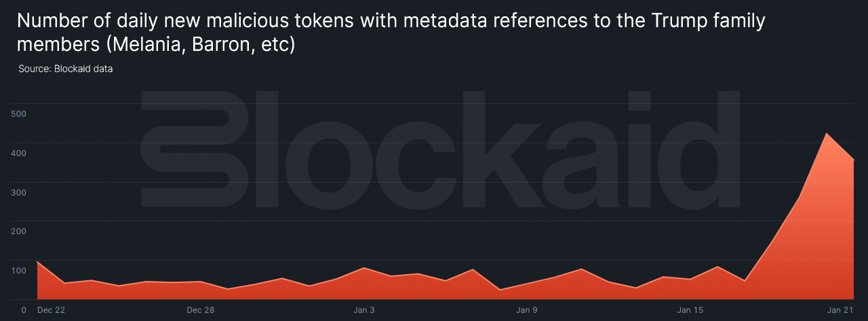868x321 pixels.
Task: Click the line's last data point at right edge
Action: (853, 160)
